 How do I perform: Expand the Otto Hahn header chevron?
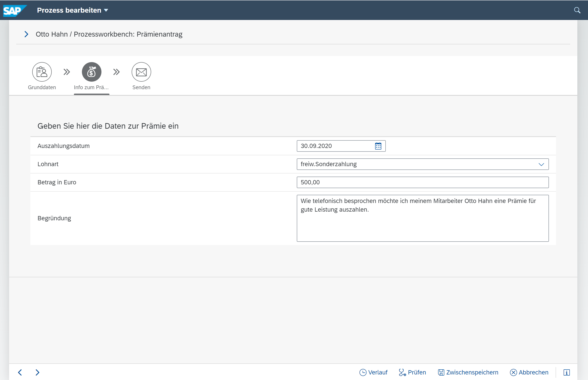pos(26,34)
